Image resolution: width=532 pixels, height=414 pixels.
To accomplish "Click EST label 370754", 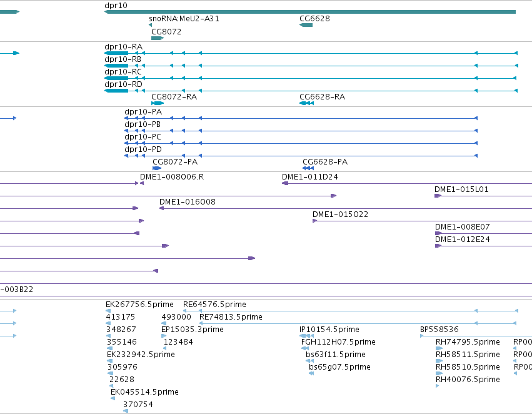I will (x=138, y=405).
